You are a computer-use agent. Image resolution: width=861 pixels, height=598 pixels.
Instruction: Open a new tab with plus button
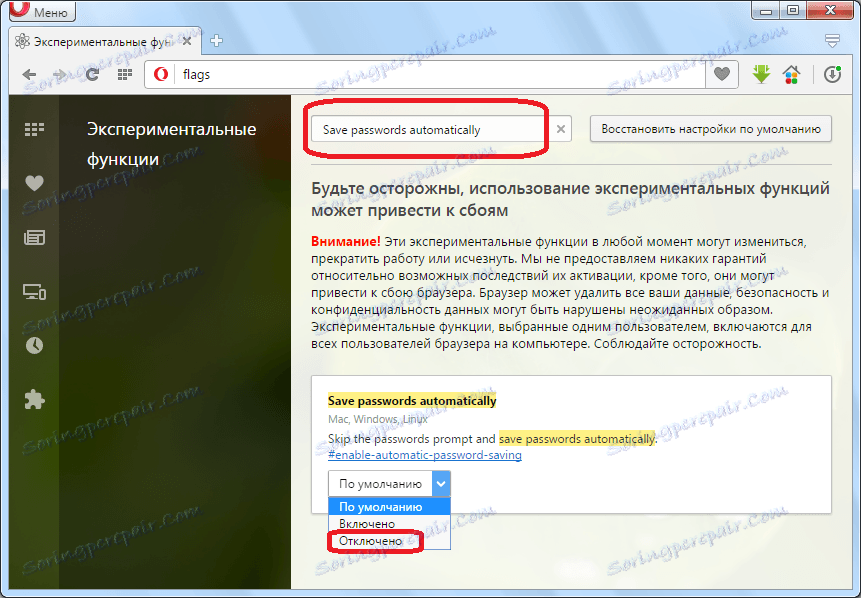click(x=216, y=41)
